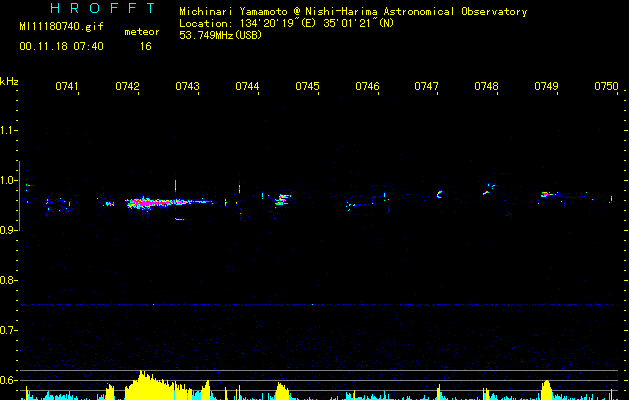Click the 0.6 kHz axis label
Screen dimensions: 629x400
click(8, 380)
